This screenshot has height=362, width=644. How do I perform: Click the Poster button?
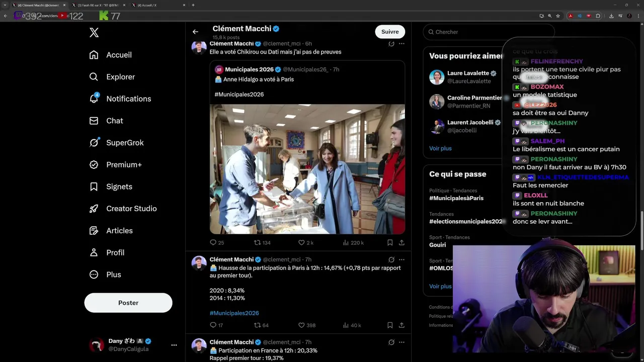click(x=128, y=303)
